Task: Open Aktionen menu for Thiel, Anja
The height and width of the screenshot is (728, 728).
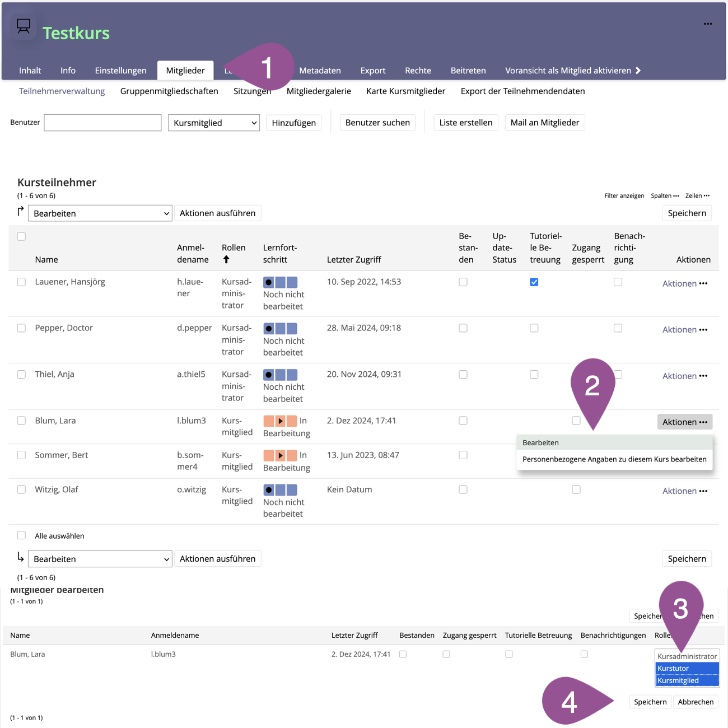Action: [684, 376]
